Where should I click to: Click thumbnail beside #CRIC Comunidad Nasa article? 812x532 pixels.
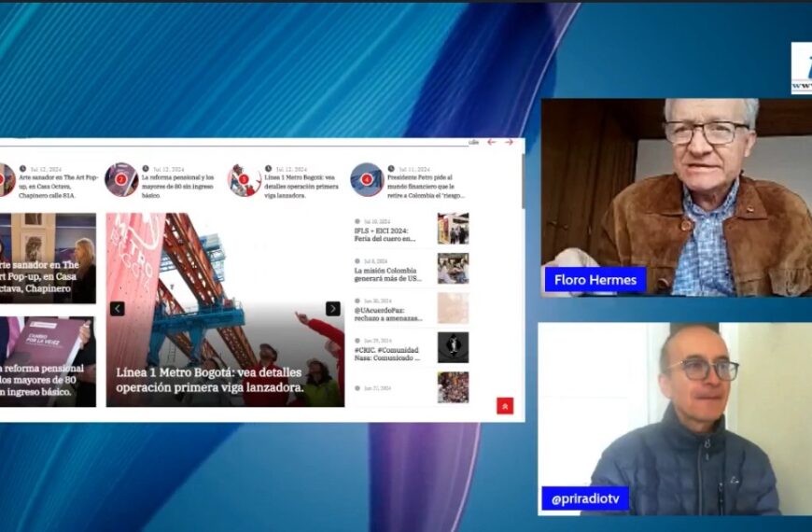coord(453,347)
